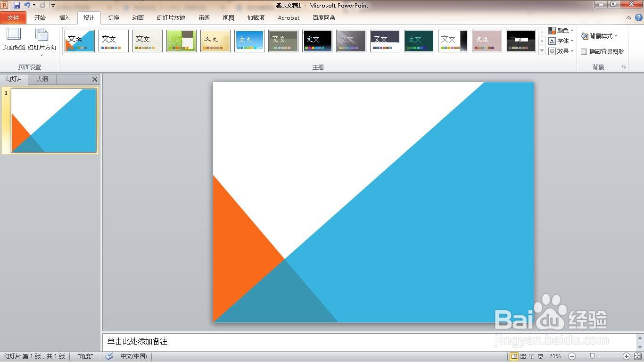Open the 百度网盘 ribbon tab
This screenshot has height=362, width=644.
pyautogui.click(x=324, y=18)
